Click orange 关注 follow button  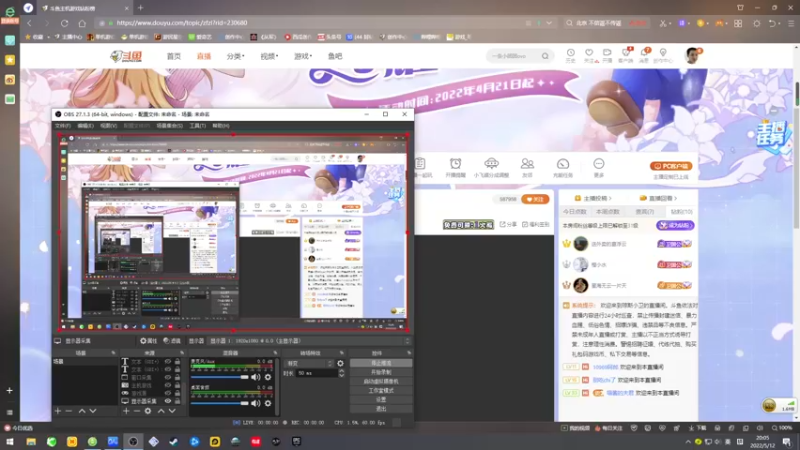point(535,199)
